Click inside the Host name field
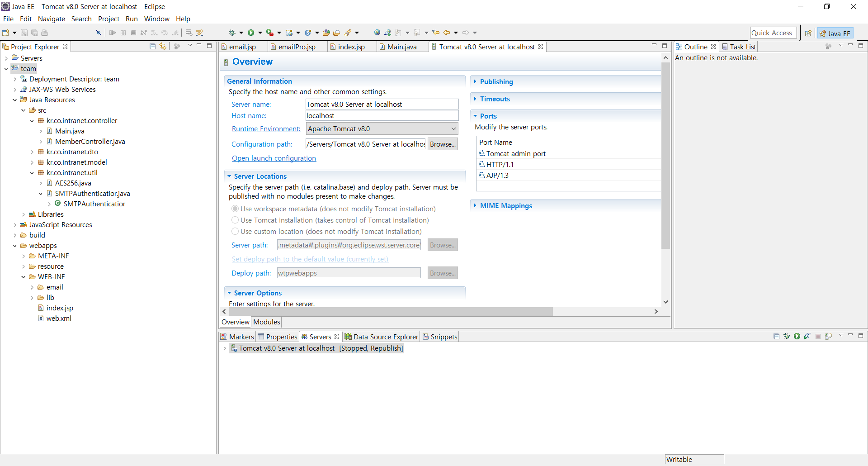 click(x=382, y=116)
